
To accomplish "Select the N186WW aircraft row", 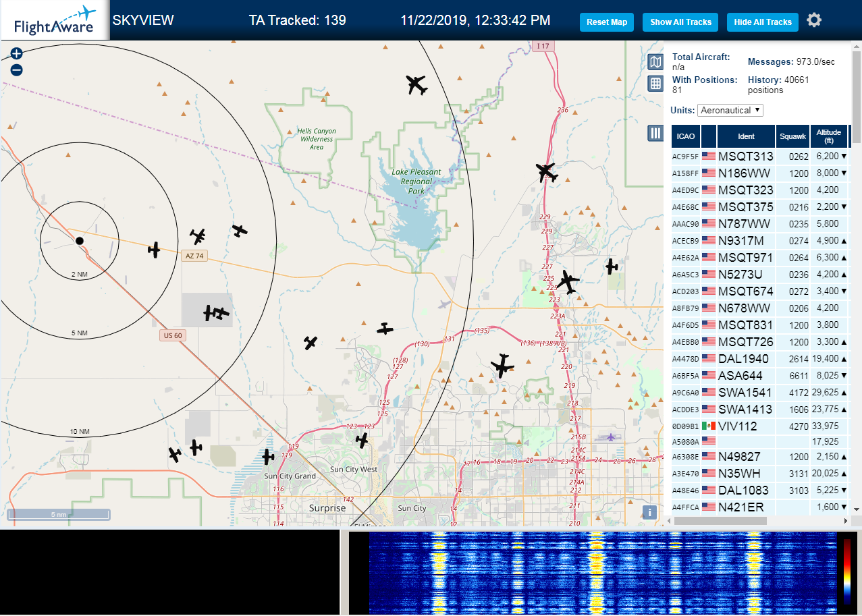I will pos(759,173).
